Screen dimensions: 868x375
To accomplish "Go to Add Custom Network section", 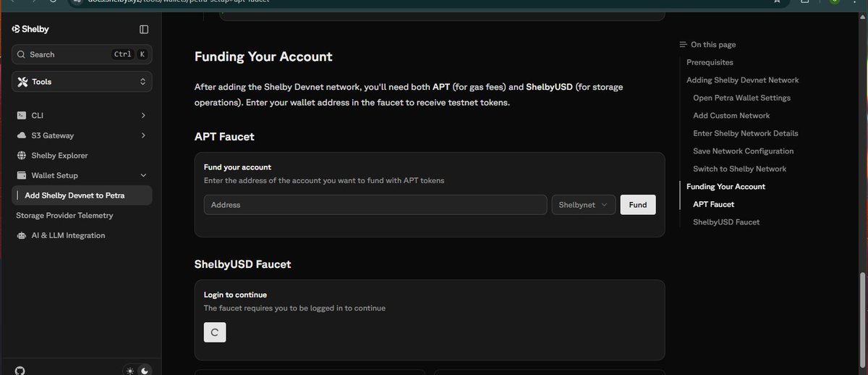I will pyautogui.click(x=731, y=116).
